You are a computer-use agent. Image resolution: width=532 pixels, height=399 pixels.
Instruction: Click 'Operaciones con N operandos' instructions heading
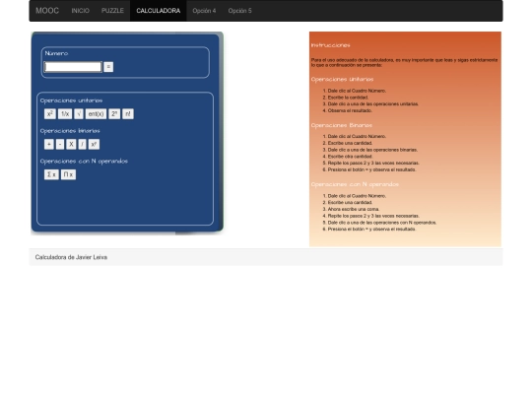355,184
